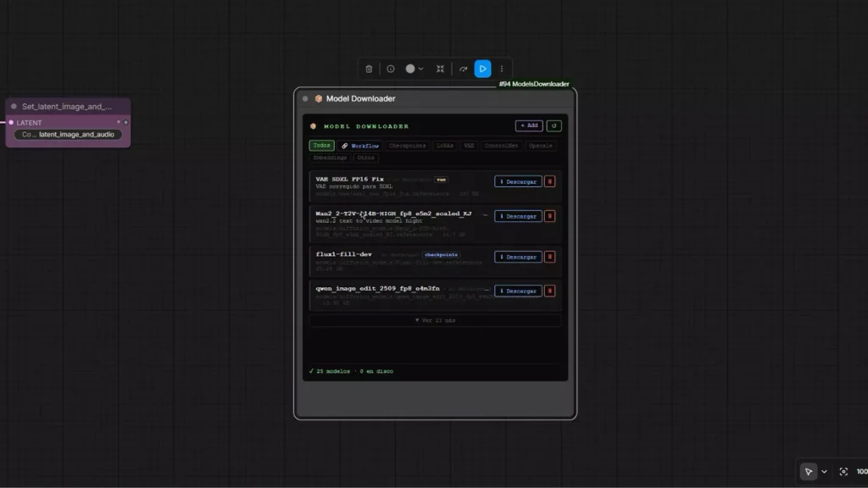The image size is (868, 488).
Task: Click the LATENT output dot on Set node
Action: pyautogui.click(x=125, y=122)
